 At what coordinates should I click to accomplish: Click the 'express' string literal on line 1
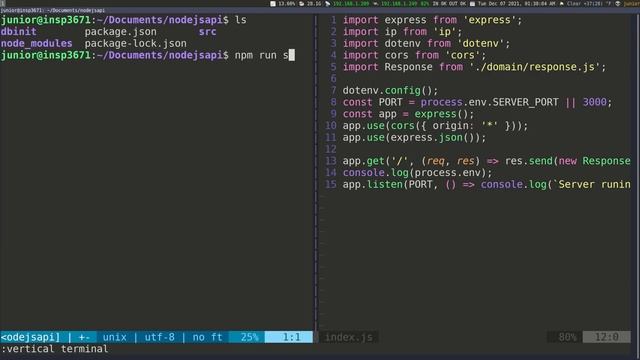(489, 20)
